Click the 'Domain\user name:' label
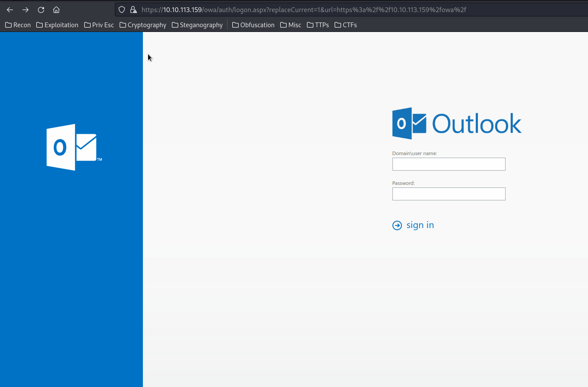The width and height of the screenshot is (588, 387). click(x=414, y=153)
